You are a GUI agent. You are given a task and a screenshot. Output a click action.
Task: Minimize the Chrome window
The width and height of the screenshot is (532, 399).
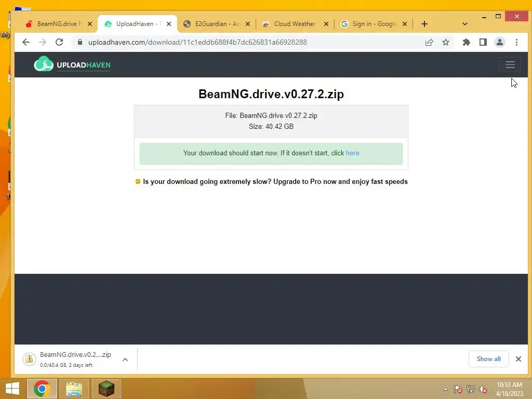coord(484,16)
